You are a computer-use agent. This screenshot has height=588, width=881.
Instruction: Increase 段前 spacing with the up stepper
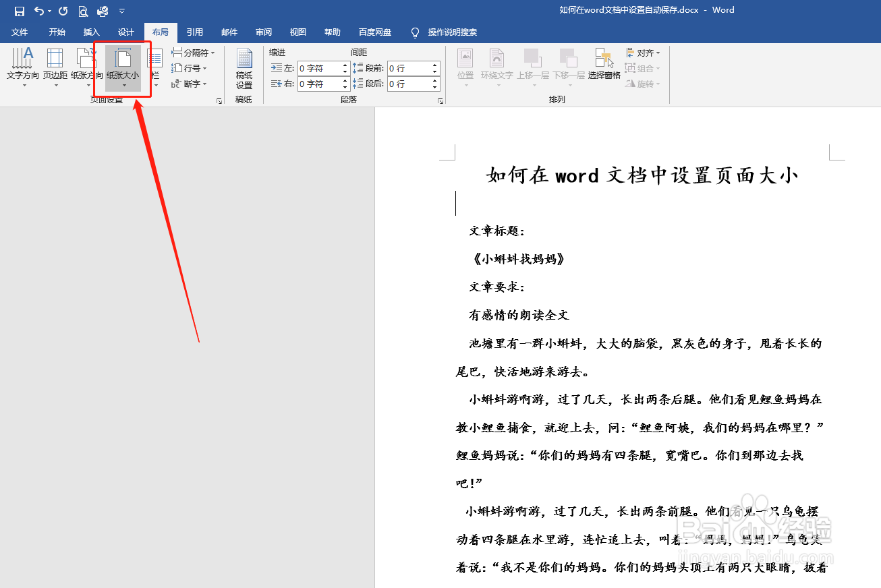point(435,64)
